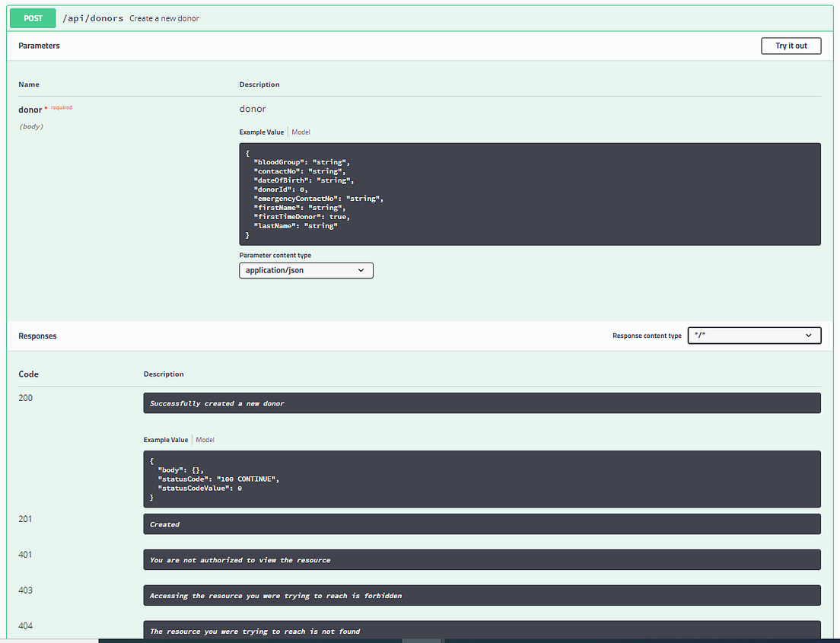Click the 200 response example payload
This screenshot has height=643, width=840.
tap(482, 479)
